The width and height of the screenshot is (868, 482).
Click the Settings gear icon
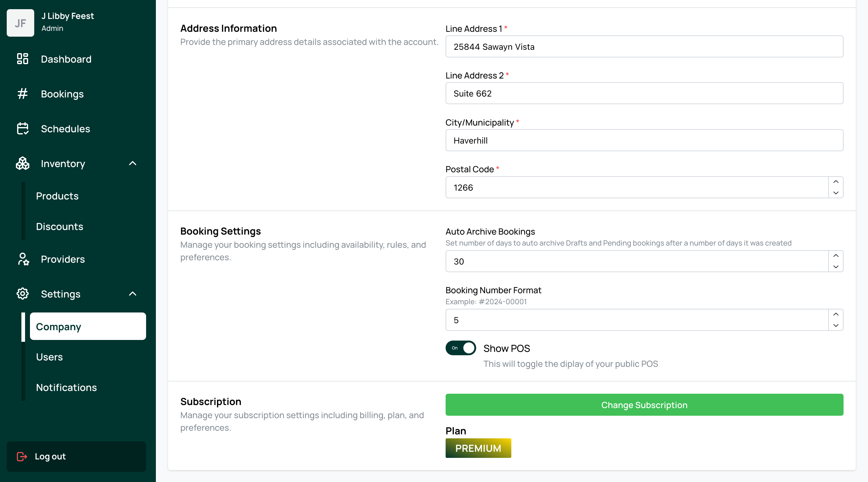23,294
